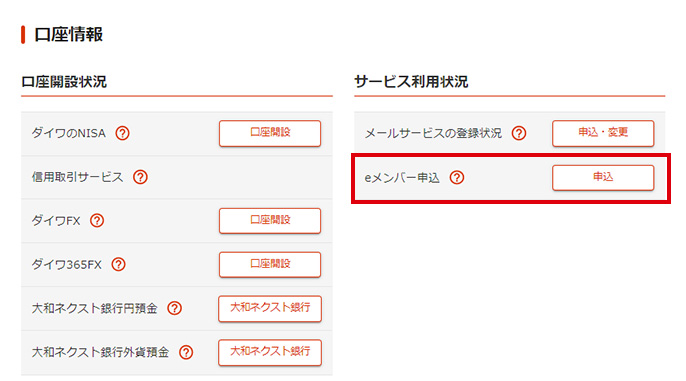Open help icon beside ダイワのNISA
This screenshot has height=381, width=686.
pyautogui.click(x=122, y=133)
